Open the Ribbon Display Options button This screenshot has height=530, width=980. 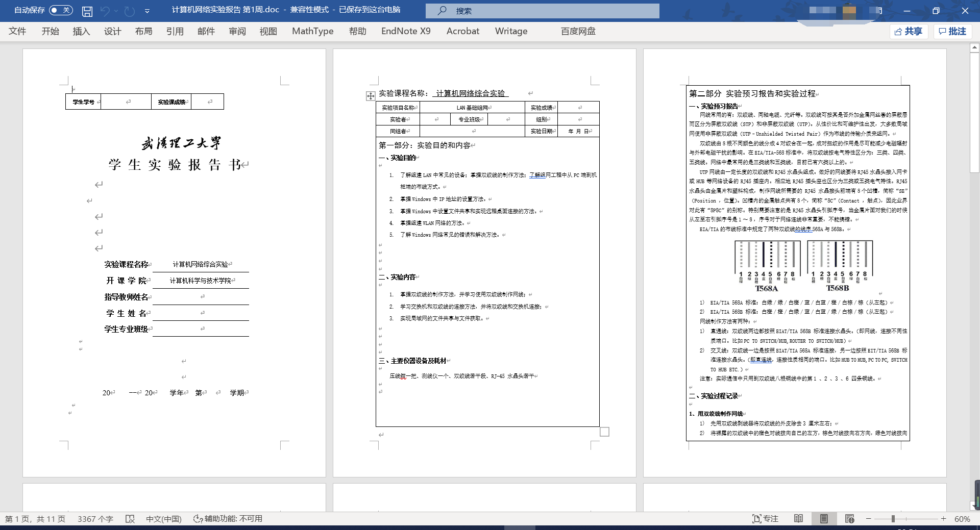(x=879, y=11)
